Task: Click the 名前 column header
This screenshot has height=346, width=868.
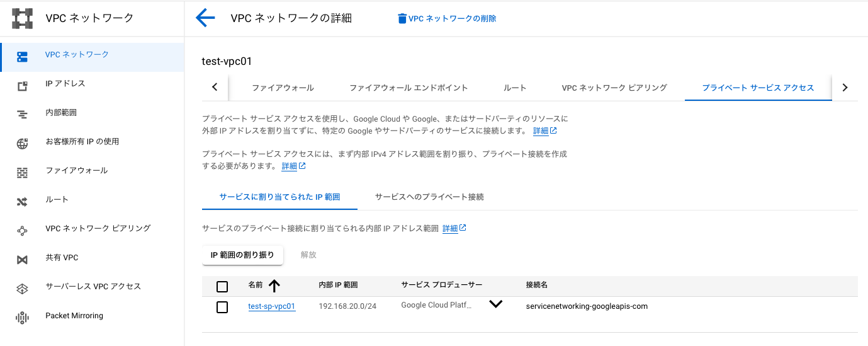Action: coord(256,285)
